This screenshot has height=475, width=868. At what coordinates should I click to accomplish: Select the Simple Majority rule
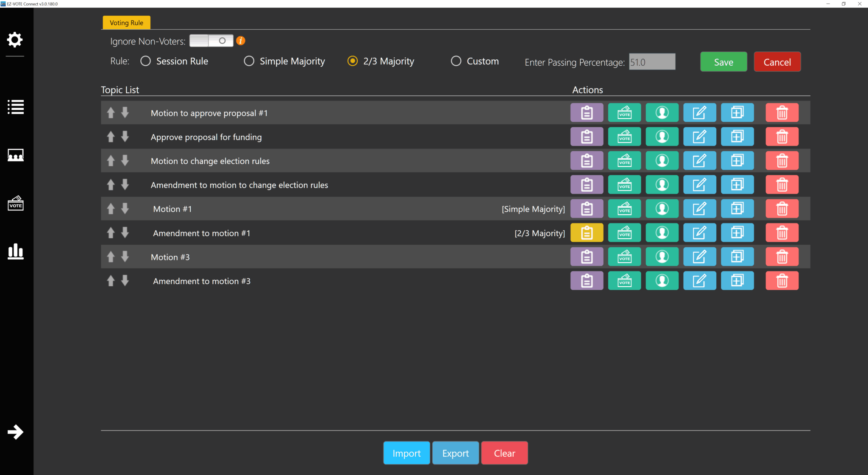click(x=249, y=61)
